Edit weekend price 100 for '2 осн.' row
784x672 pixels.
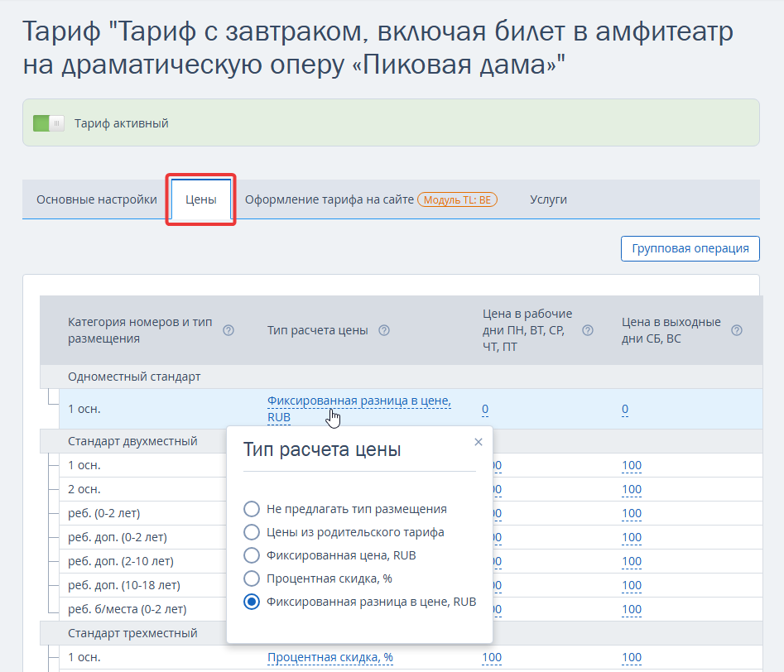point(632,489)
